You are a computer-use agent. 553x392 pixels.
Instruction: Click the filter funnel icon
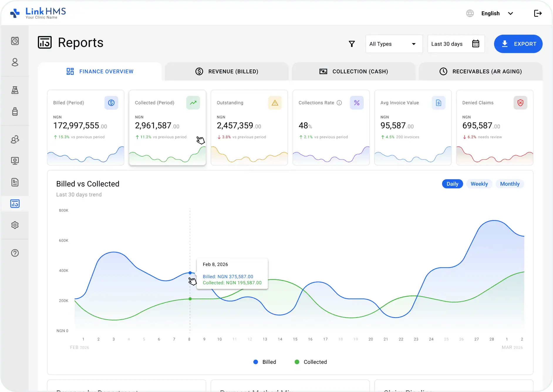pyautogui.click(x=352, y=44)
